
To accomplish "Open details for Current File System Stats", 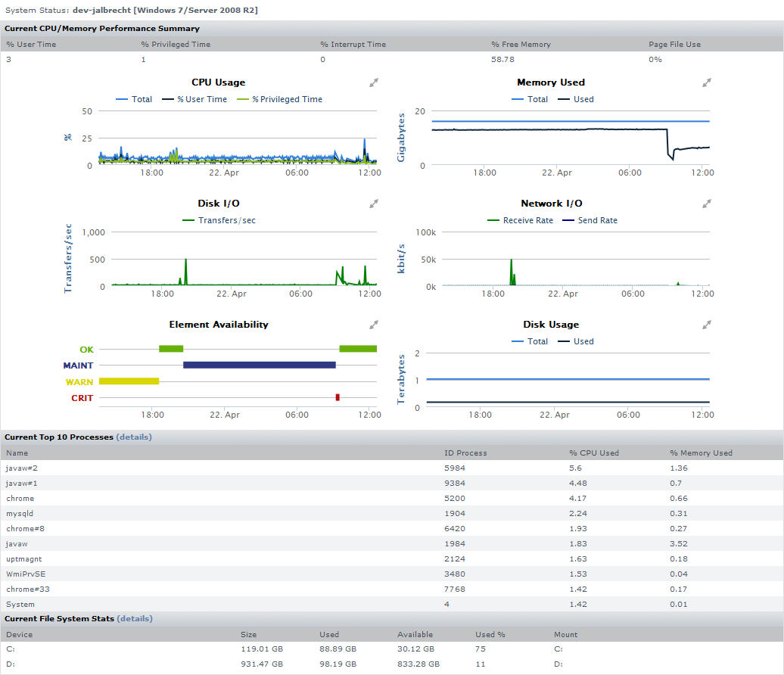I will coord(135,619).
